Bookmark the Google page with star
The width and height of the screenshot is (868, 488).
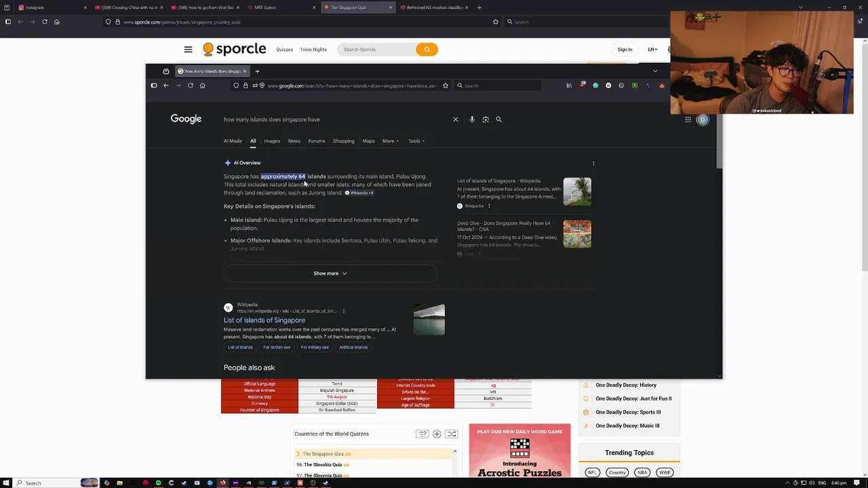pos(446,85)
